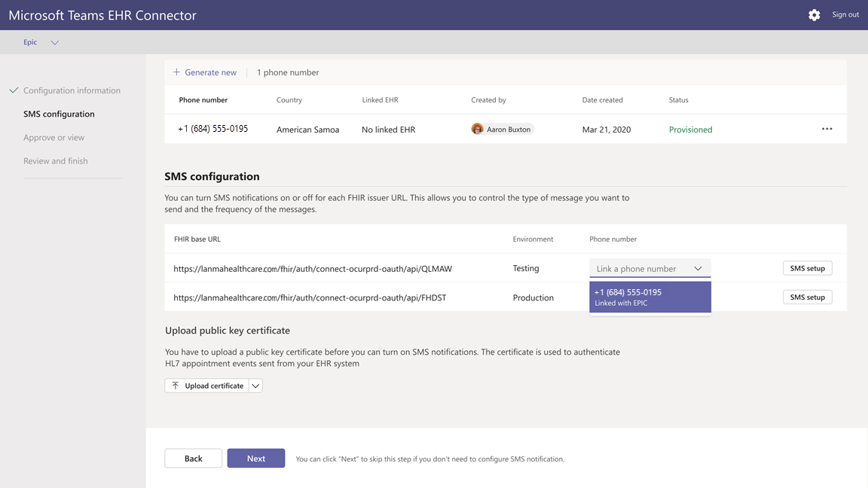Select phone number +1 (684) 555-0195 cell
868x488 pixels.
(212, 129)
